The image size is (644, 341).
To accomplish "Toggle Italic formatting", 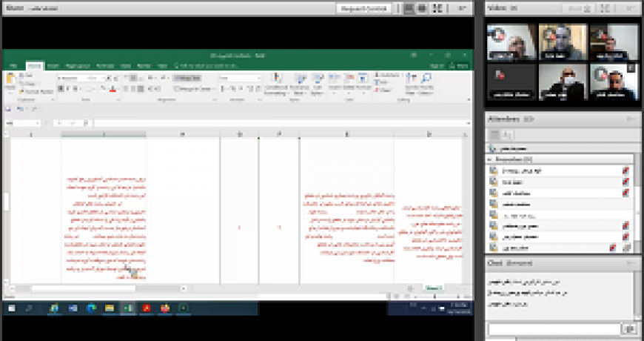I will point(68,89).
